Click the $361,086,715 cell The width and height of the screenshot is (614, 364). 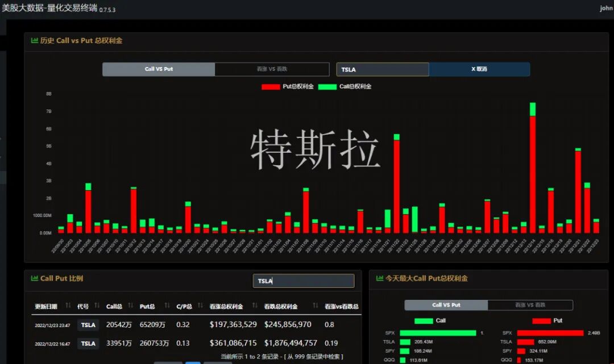(233, 343)
